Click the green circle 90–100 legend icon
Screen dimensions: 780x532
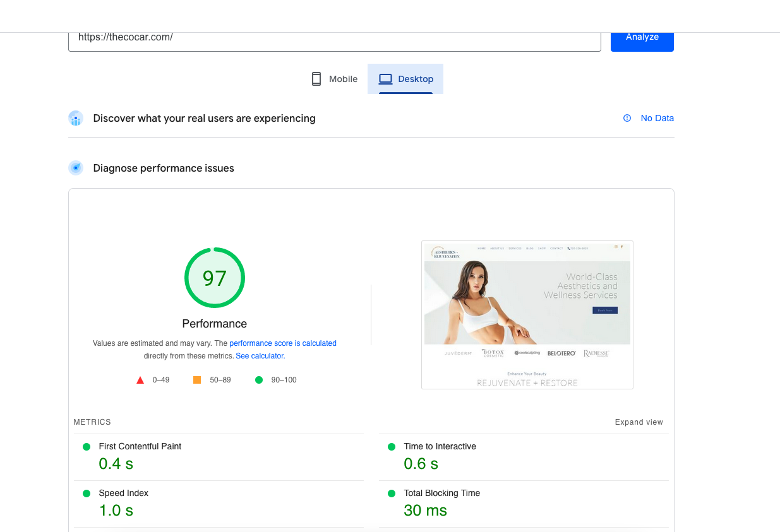[258, 380]
